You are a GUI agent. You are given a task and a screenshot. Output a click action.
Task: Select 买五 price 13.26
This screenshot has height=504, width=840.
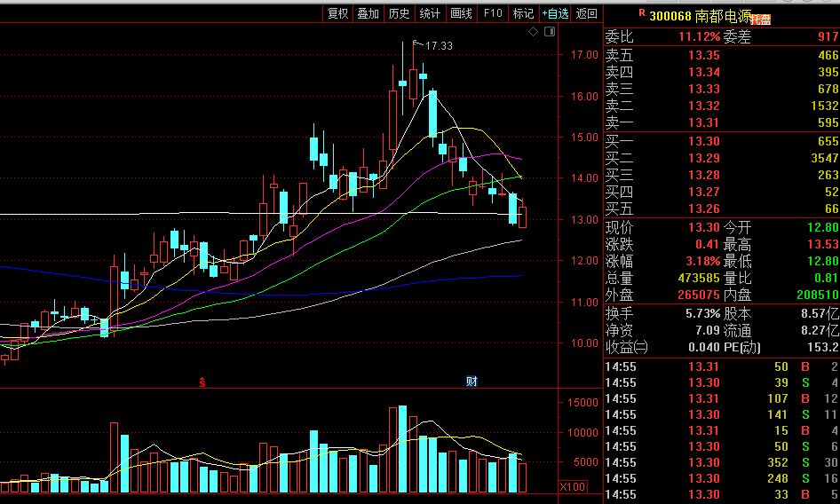[704, 209]
